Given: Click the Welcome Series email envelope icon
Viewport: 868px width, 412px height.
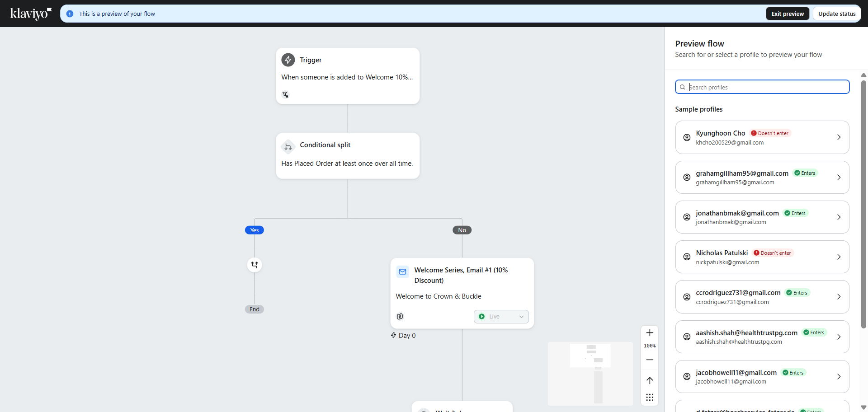Looking at the screenshot, I should coord(402,272).
